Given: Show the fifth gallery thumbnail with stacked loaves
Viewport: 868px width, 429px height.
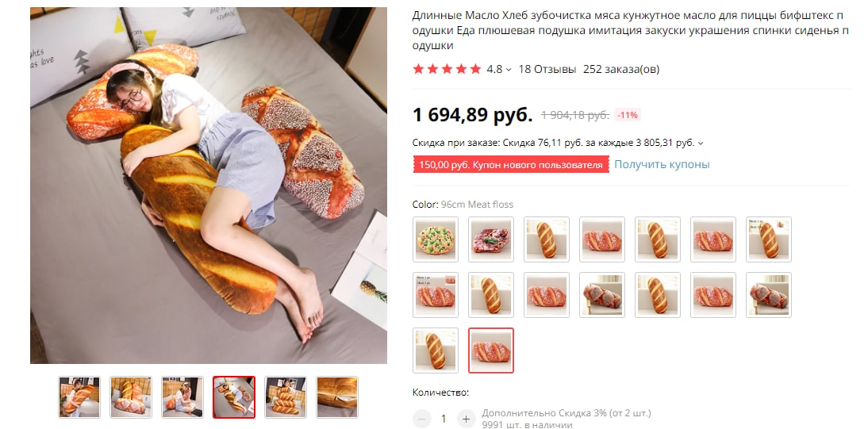Looking at the screenshot, I should click(x=285, y=397).
